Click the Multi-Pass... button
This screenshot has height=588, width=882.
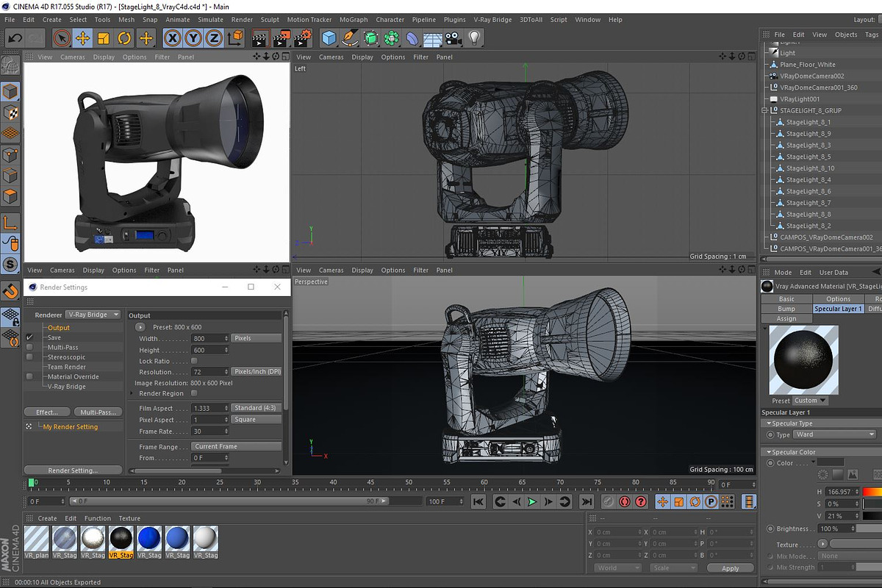pyautogui.click(x=98, y=412)
